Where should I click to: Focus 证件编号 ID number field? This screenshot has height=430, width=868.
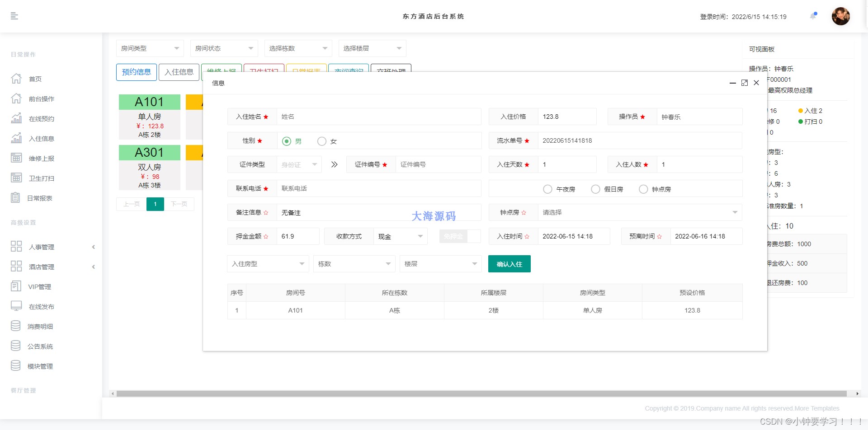point(438,164)
